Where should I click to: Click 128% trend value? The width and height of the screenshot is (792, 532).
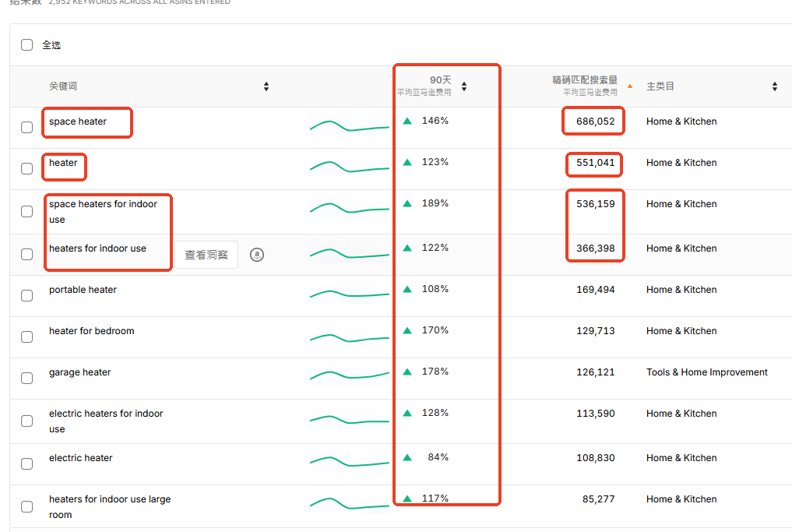435,413
